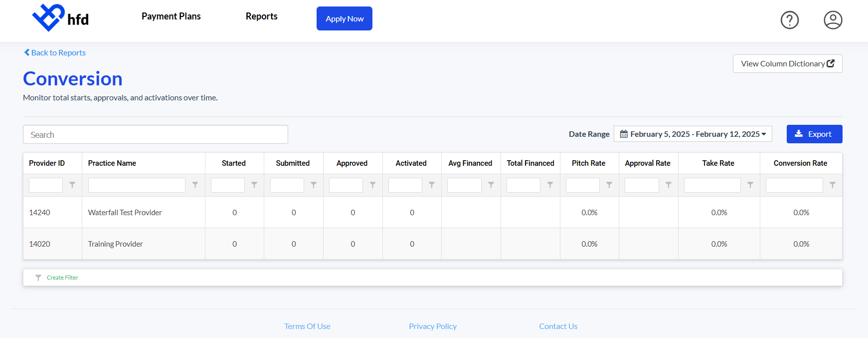The height and width of the screenshot is (338, 868).
Task: Click the Export button
Action: click(815, 134)
